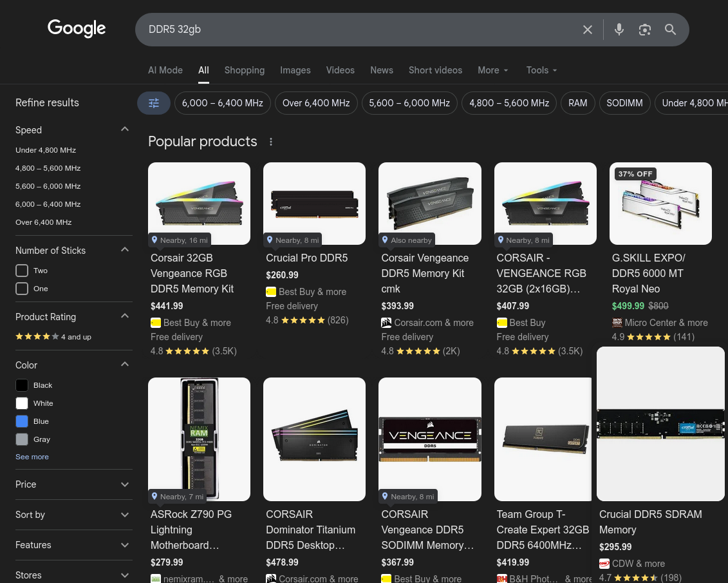
Task: Collapse the Speed filter section
Action: click(x=124, y=129)
